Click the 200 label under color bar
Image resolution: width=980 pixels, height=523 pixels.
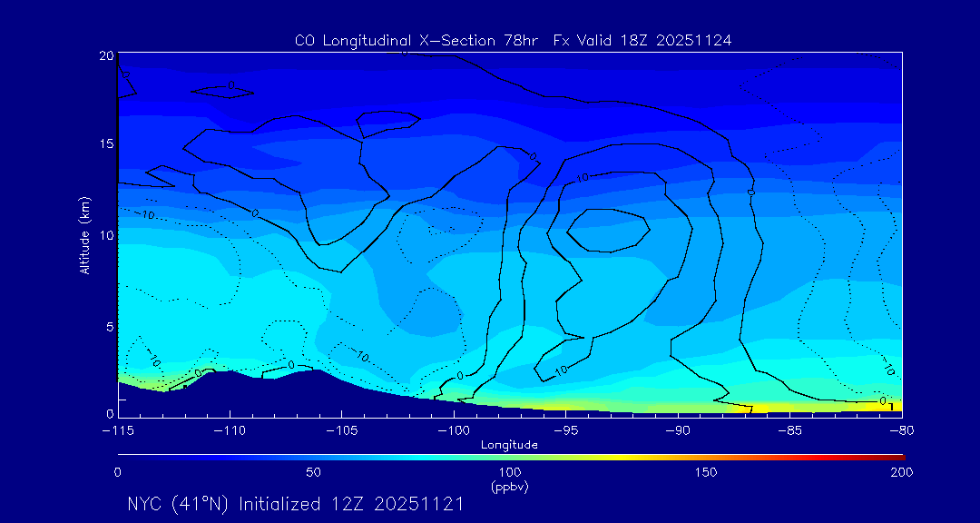[902, 472]
